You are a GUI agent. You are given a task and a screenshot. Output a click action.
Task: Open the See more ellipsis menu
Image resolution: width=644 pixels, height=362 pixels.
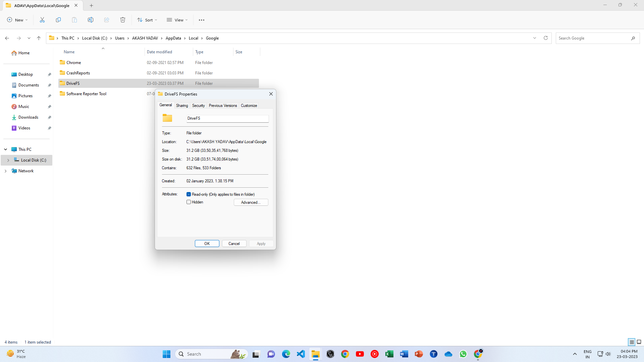201,20
